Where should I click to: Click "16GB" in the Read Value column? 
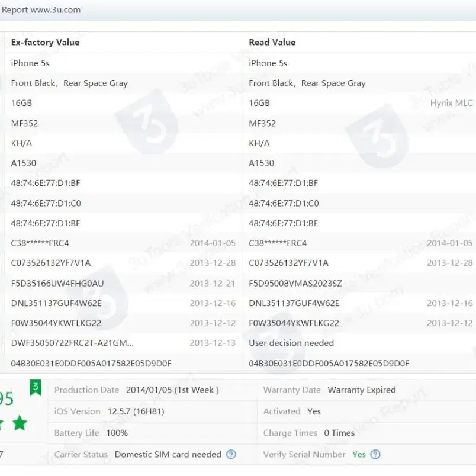coord(259,103)
